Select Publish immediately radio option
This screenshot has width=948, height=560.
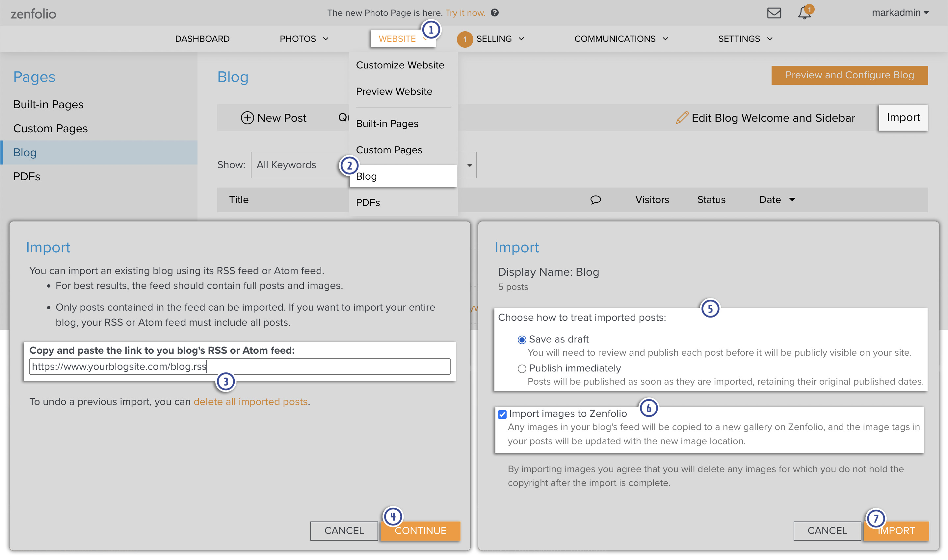coord(522,369)
